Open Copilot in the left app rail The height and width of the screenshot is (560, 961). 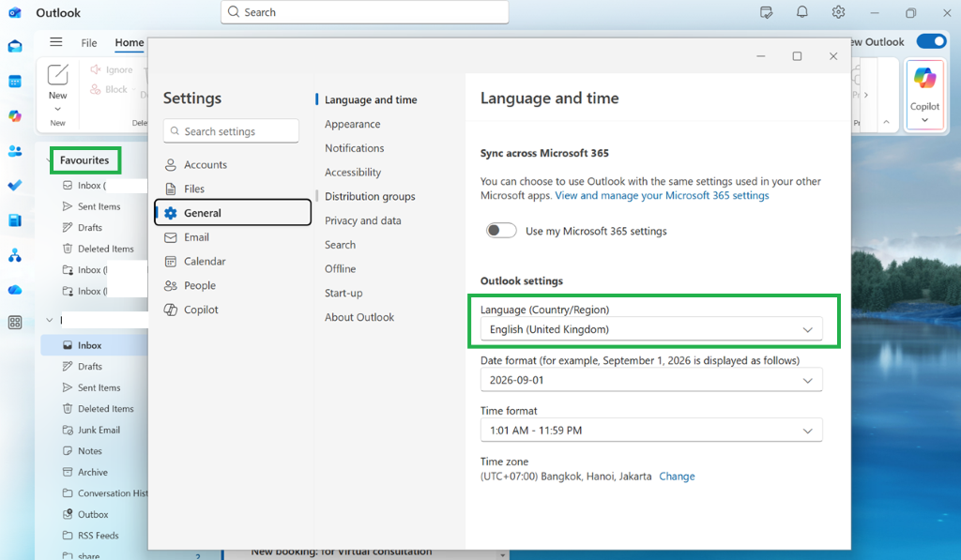click(x=15, y=116)
